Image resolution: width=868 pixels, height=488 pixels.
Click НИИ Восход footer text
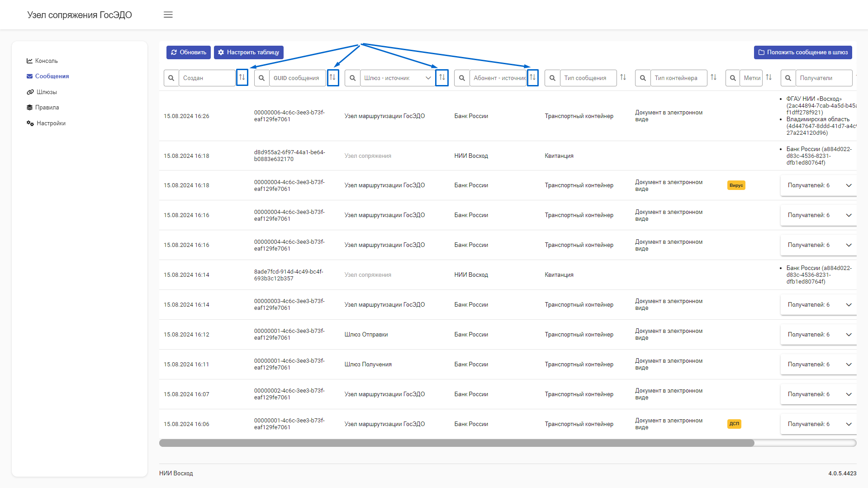coord(176,474)
